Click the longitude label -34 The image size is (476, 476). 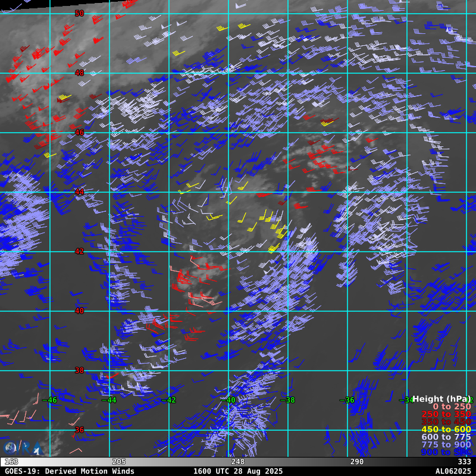coord(406,400)
